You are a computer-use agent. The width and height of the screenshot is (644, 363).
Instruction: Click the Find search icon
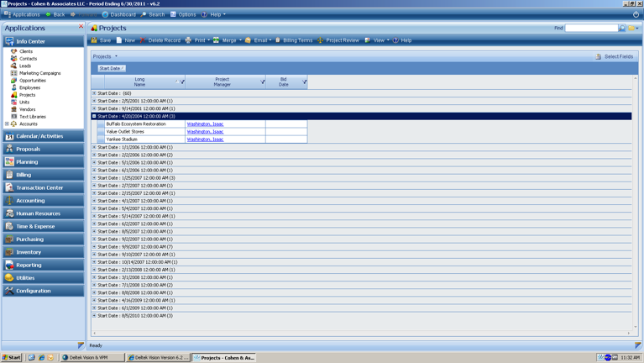(x=622, y=28)
